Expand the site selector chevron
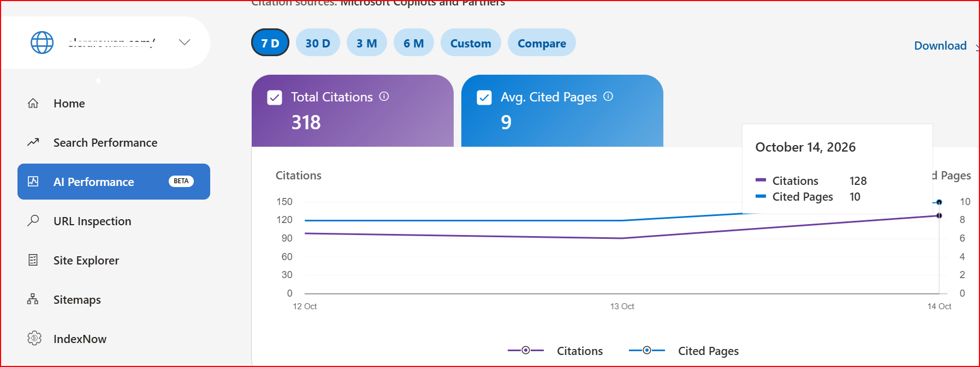The image size is (980, 367). [185, 42]
